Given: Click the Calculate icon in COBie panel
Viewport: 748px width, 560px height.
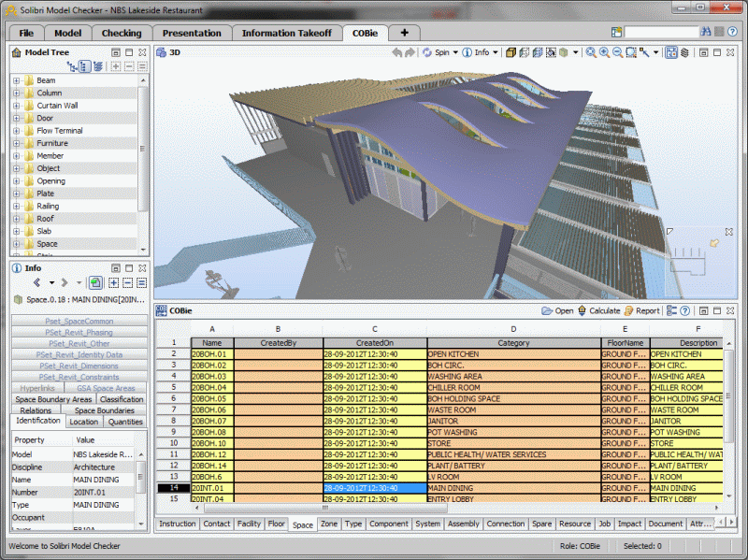Looking at the screenshot, I should 583,310.
